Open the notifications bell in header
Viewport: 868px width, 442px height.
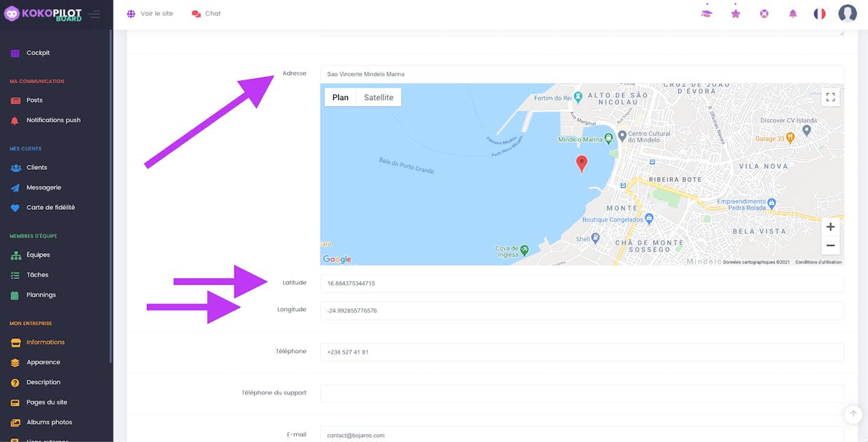[x=793, y=13]
